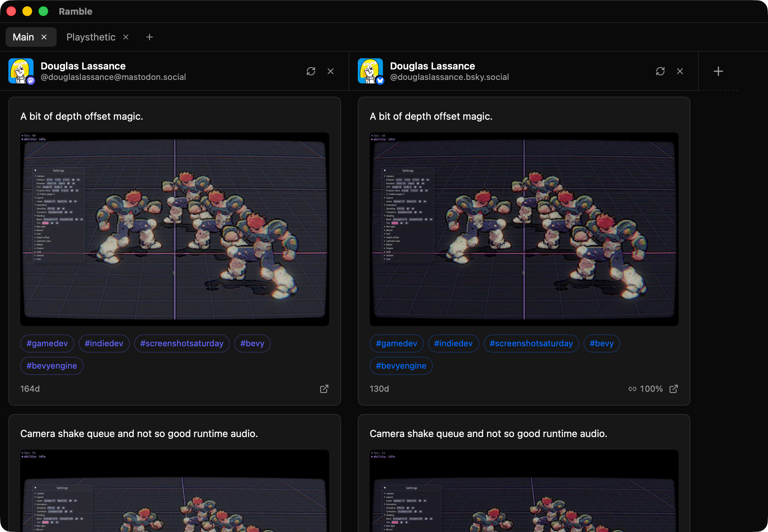Click Bluesky 'Camera shake queue' post text
This screenshot has width=768, height=532.
coord(488,434)
